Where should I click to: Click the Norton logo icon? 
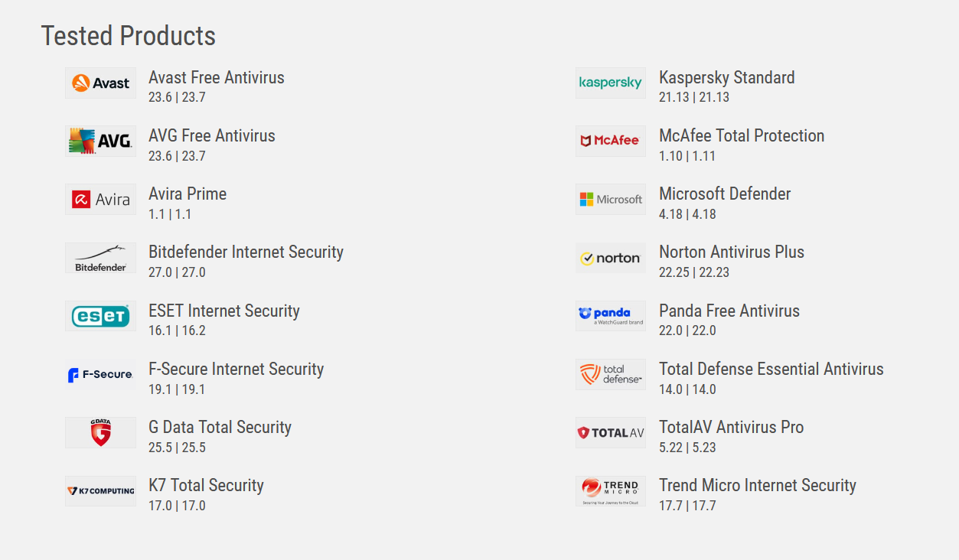[x=611, y=258]
